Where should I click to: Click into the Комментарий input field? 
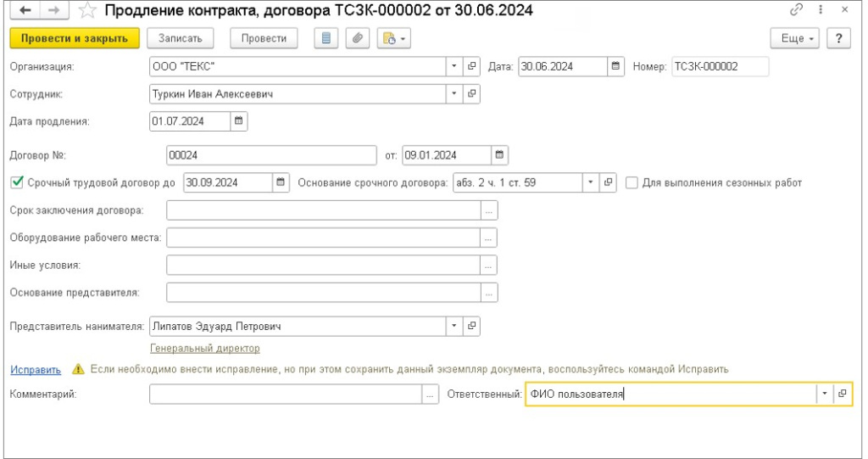285,394
